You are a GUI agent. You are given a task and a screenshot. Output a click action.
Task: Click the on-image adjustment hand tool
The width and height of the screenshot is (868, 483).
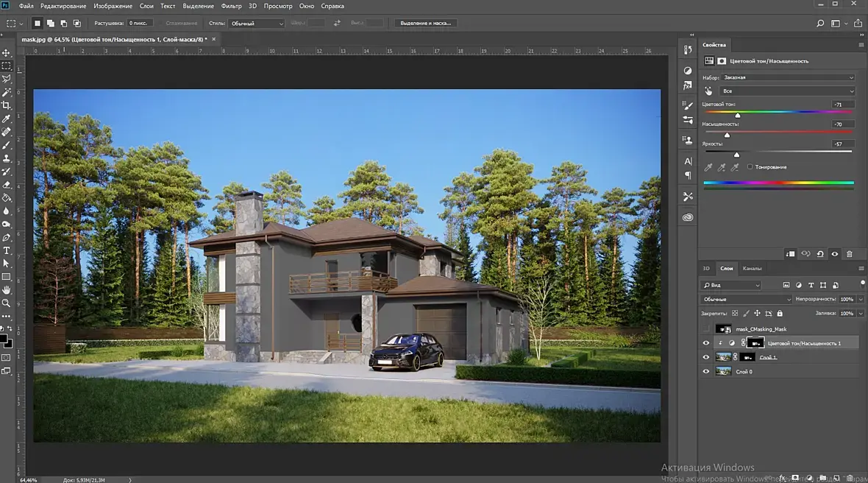pyautogui.click(x=708, y=91)
